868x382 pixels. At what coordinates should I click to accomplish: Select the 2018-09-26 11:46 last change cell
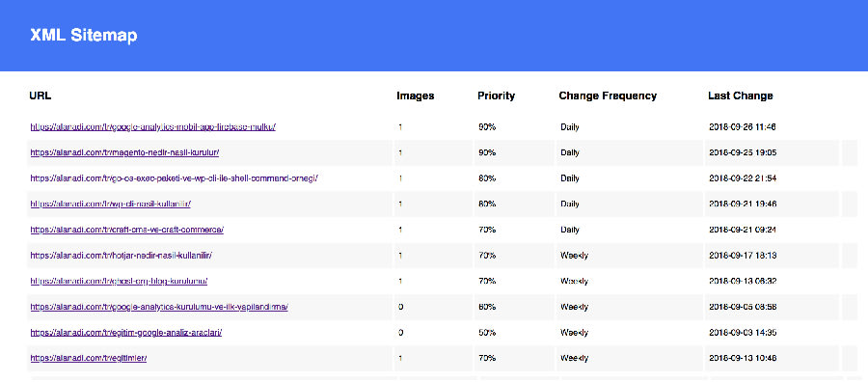743,126
